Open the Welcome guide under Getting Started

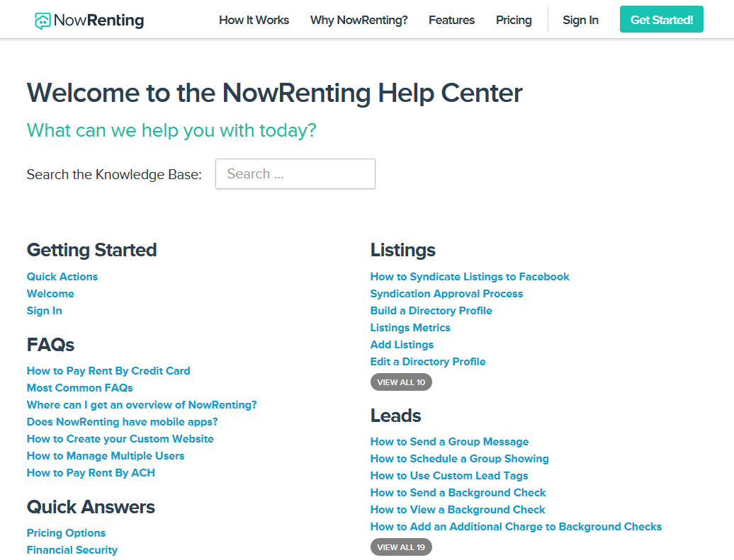pyautogui.click(x=50, y=293)
